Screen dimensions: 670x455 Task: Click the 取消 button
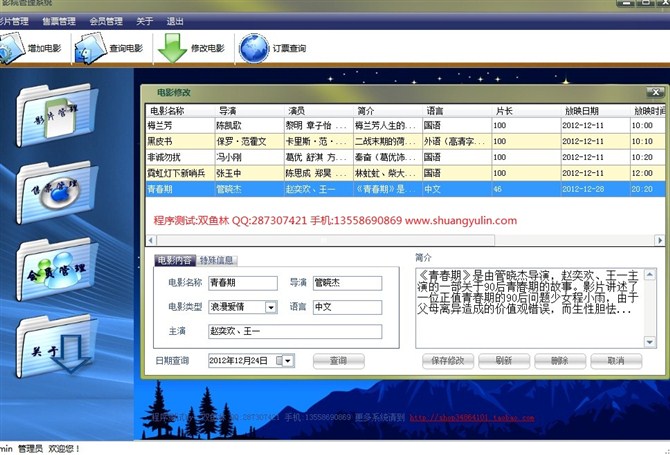pos(616,361)
